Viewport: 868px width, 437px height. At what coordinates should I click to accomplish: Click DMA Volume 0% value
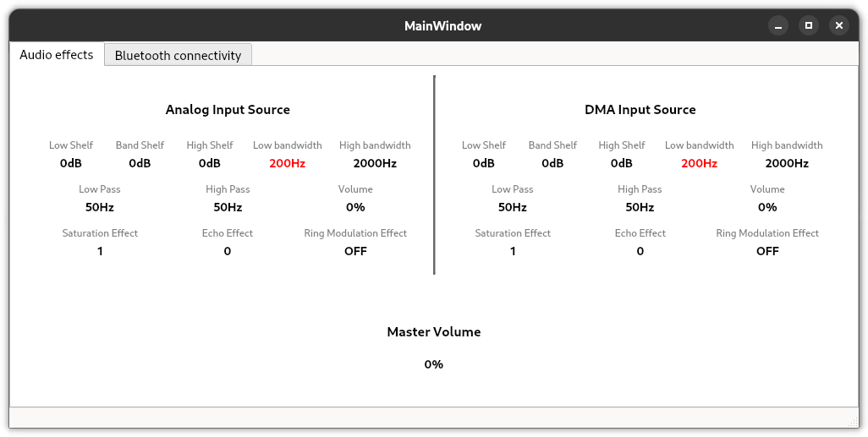coord(767,207)
